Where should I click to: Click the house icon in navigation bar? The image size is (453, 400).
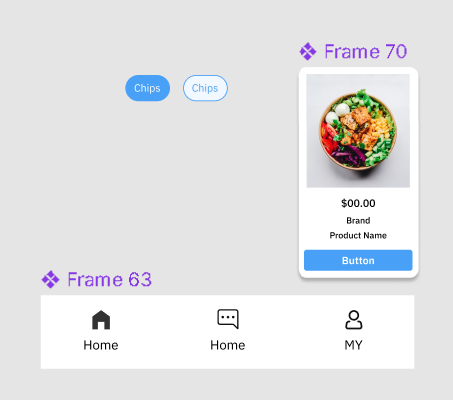pyautogui.click(x=101, y=320)
